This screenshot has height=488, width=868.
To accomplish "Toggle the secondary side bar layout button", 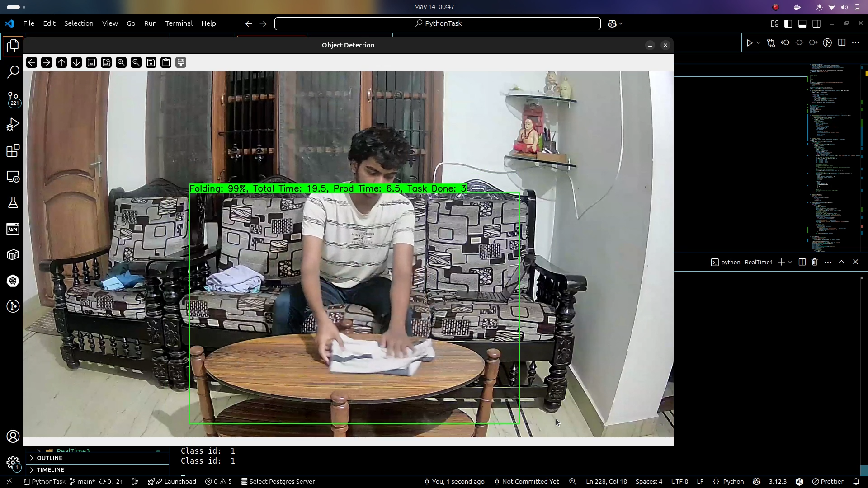I will 816,23.
